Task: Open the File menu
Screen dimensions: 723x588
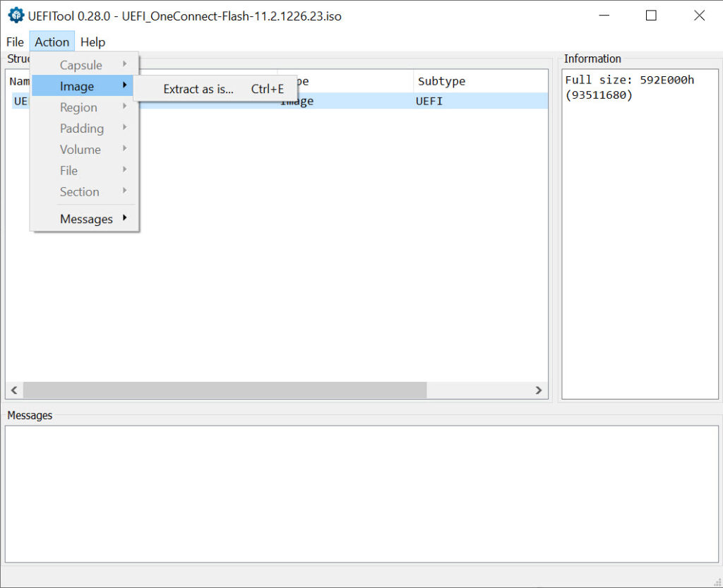Action: (15, 42)
